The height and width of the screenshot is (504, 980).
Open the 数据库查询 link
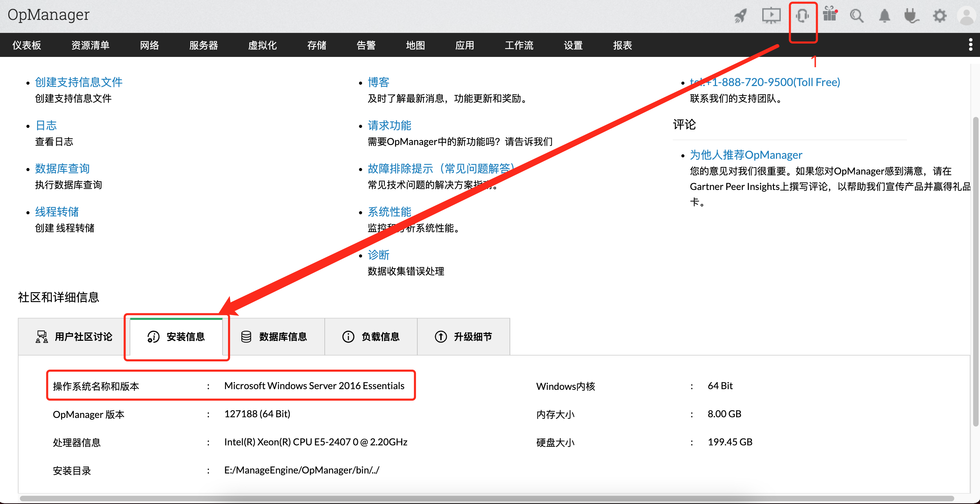pos(62,168)
